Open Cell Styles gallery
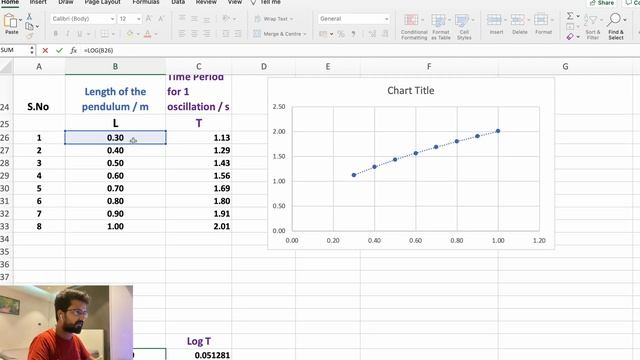This screenshot has height=360, width=640. 464,27
